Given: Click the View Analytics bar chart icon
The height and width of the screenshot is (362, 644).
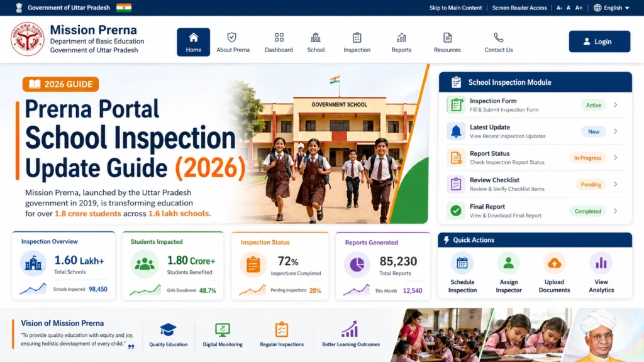Looking at the screenshot, I should (601, 263).
